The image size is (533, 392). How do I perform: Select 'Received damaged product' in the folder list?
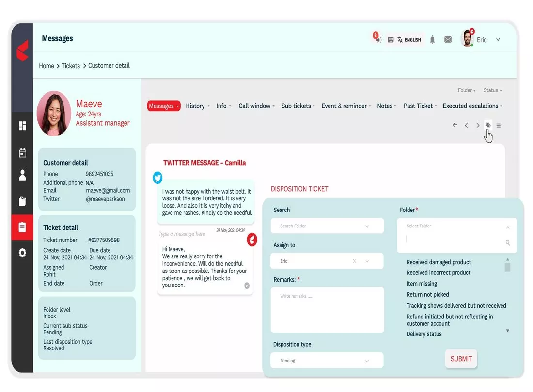(x=438, y=262)
